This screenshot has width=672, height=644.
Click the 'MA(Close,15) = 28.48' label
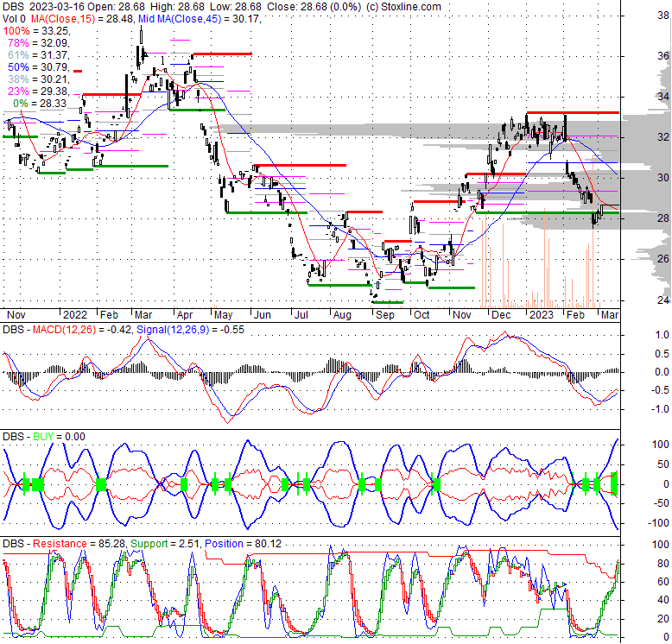[82, 19]
